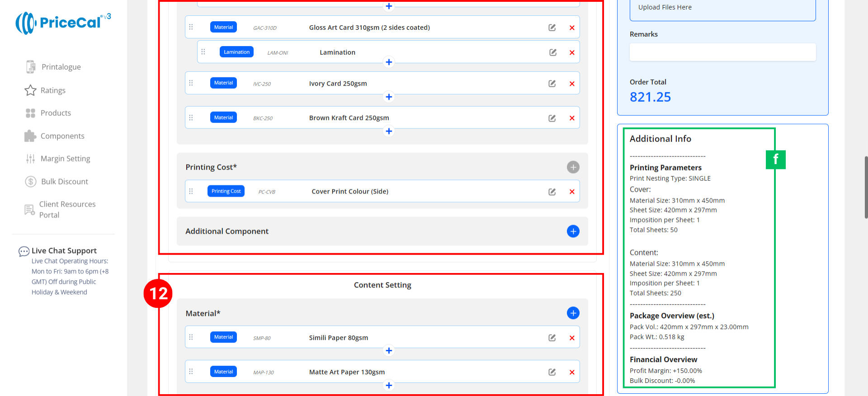Add a new Additional Component
The width and height of the screenshot is (868, 396).
573,231
